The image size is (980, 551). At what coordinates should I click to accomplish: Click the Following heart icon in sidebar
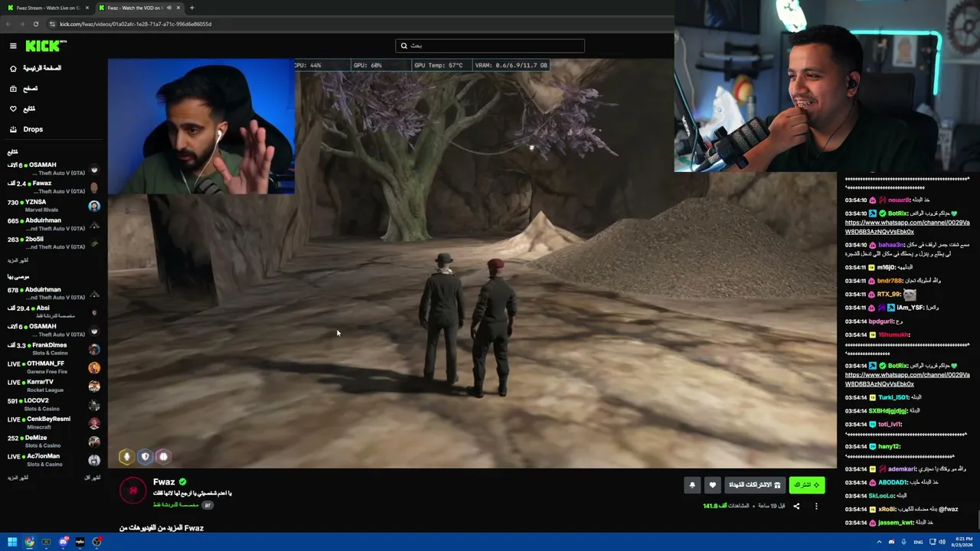(13, 109)
